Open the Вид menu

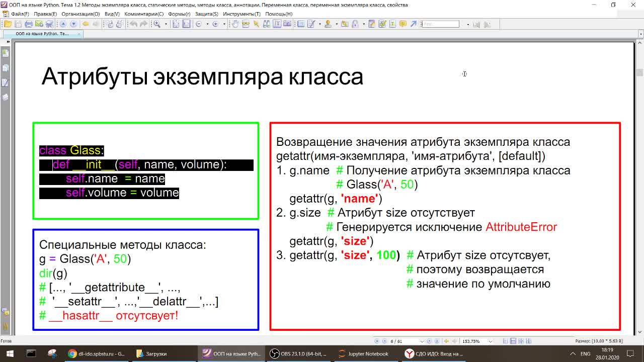[112, 14]
